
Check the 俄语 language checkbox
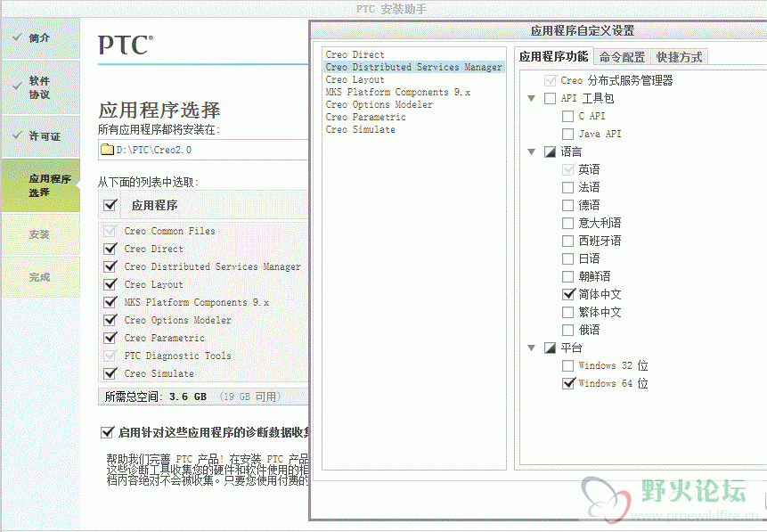coord(568,330)
